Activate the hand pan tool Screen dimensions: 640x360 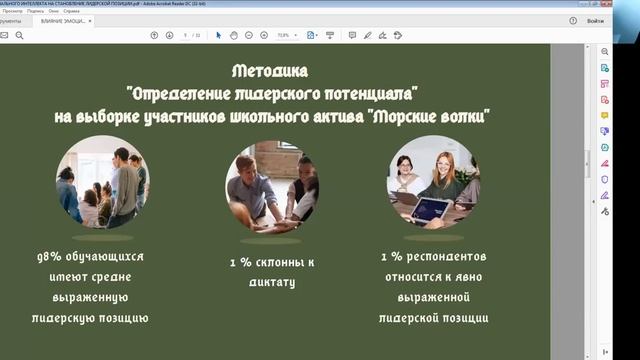[233, 36]
